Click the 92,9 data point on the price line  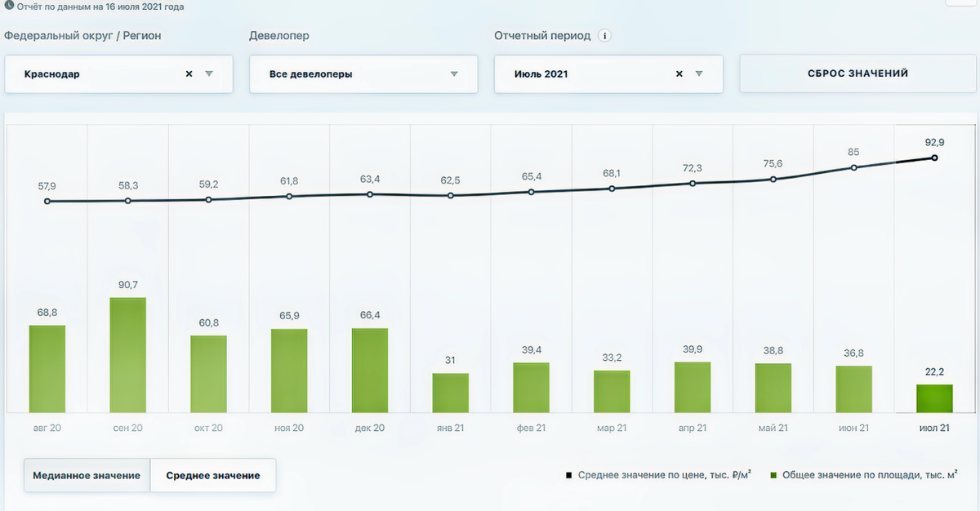coord(935,158)
